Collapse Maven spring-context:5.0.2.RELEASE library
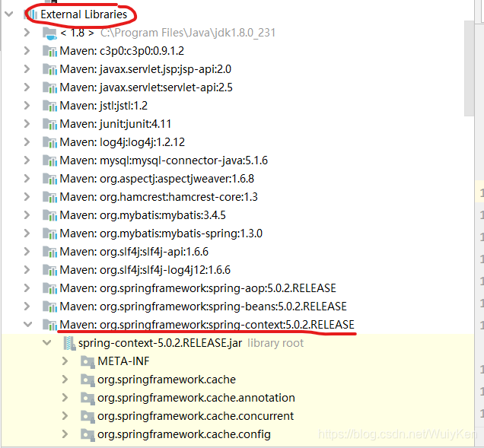This screenshot has width=484, height=448. point(28,325)
